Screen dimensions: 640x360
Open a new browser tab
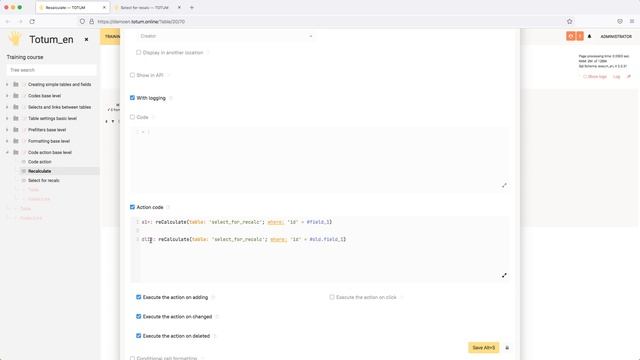192,7
